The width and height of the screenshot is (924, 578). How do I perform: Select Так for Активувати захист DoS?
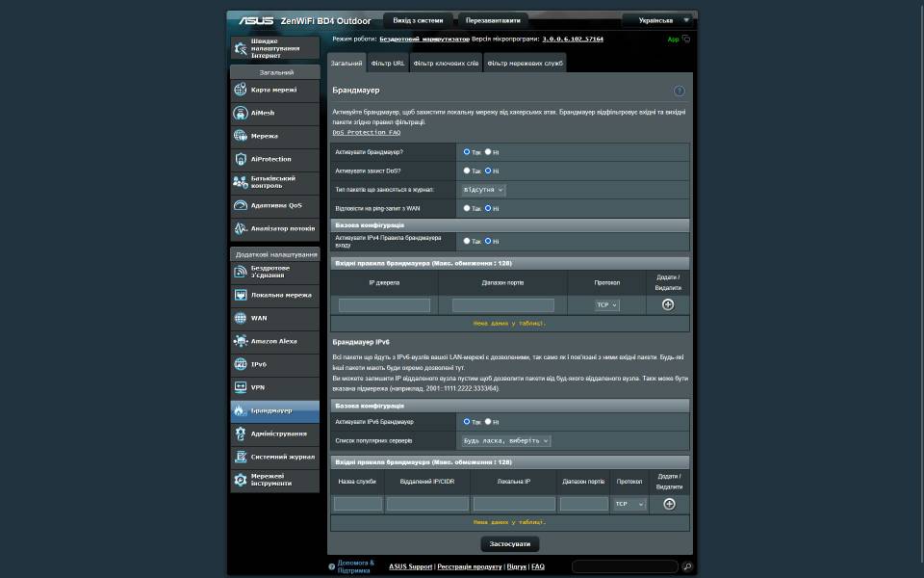click(467, 171)
